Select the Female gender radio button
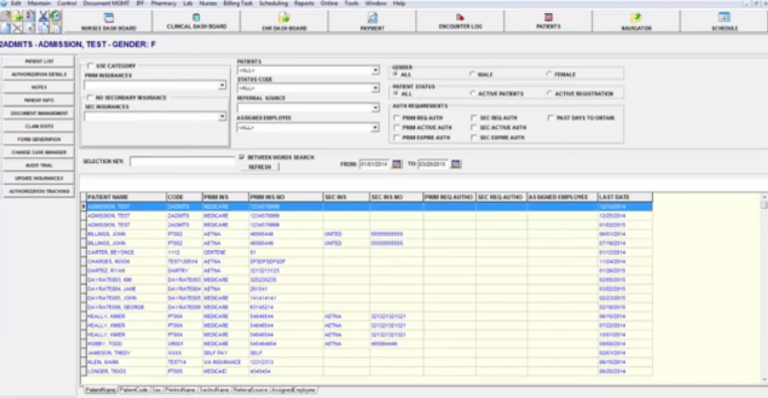 click(549, 74)
